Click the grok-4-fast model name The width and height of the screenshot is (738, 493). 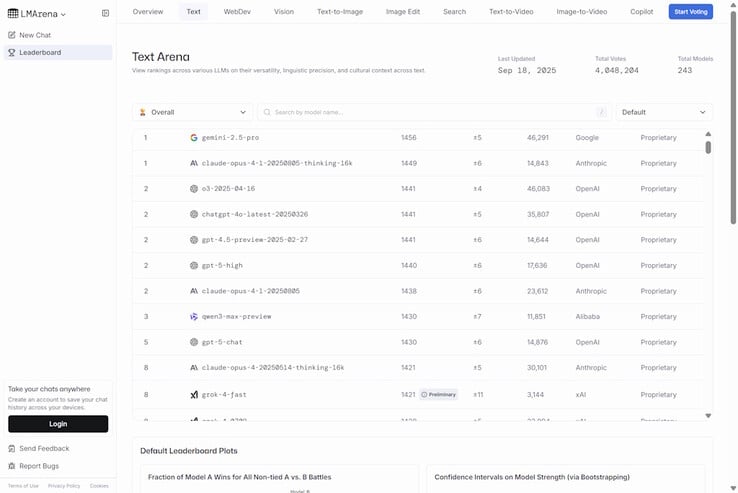[x=224, y=395]
